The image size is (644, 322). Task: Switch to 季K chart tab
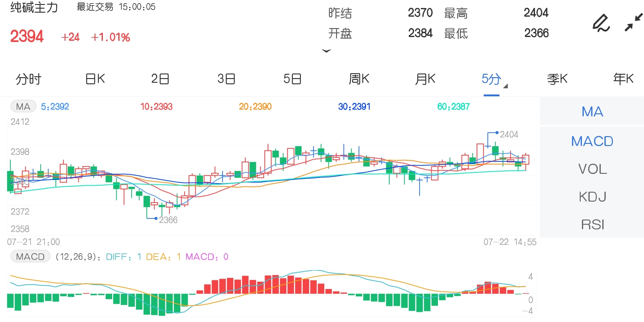point(557,79)
